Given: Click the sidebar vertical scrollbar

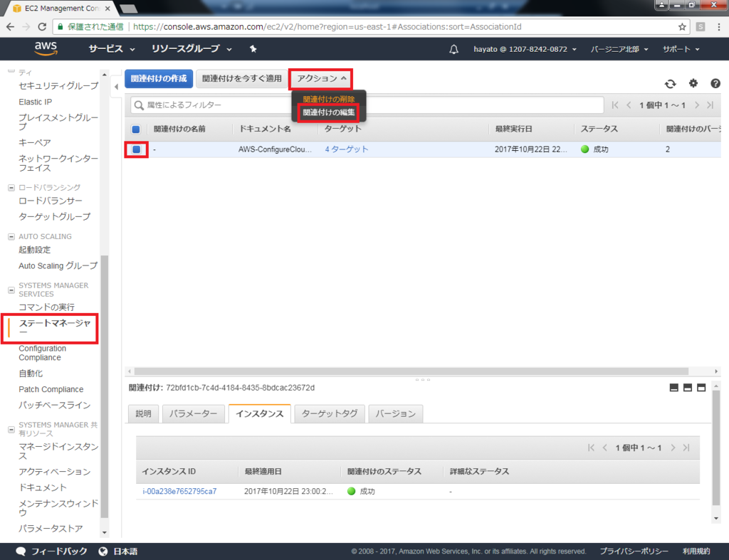Looking at the screenshot, I should pyautogui.click(x=105, y=386).
